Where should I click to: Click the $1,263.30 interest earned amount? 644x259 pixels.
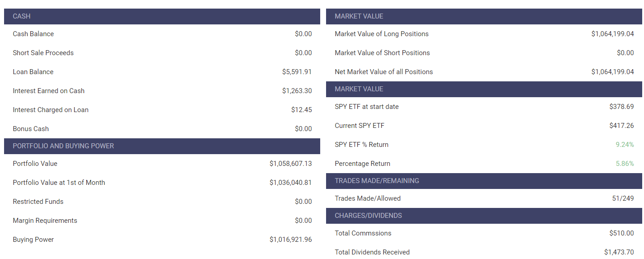coord(297,91)
